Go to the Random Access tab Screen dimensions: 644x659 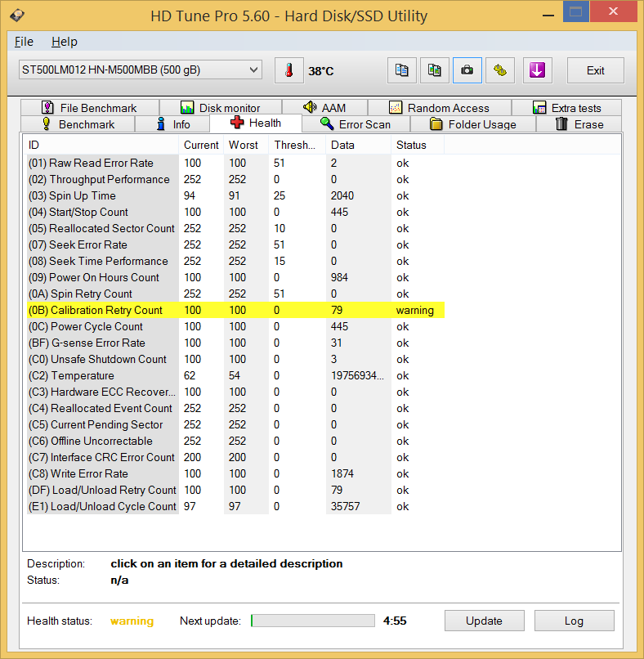pos(440,108)
